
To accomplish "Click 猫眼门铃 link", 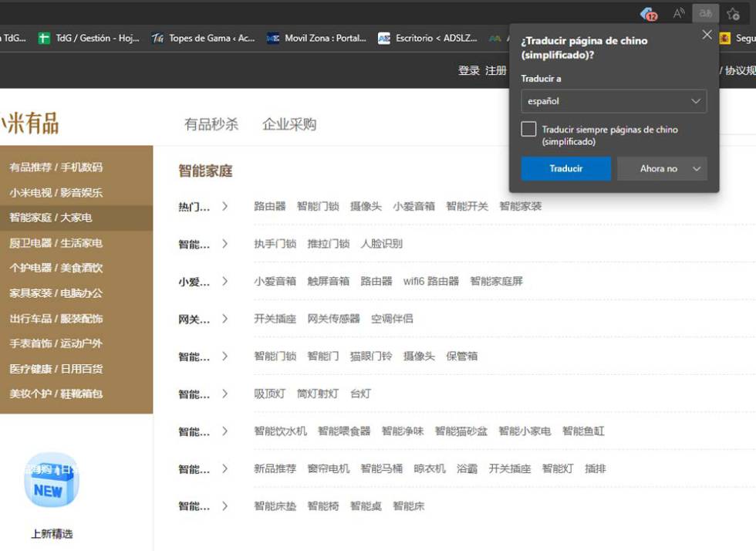I will click(x=371, y=356).
